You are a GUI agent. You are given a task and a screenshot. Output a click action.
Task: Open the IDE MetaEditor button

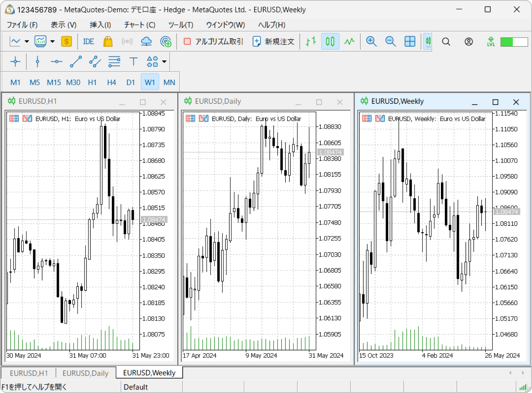88,42
